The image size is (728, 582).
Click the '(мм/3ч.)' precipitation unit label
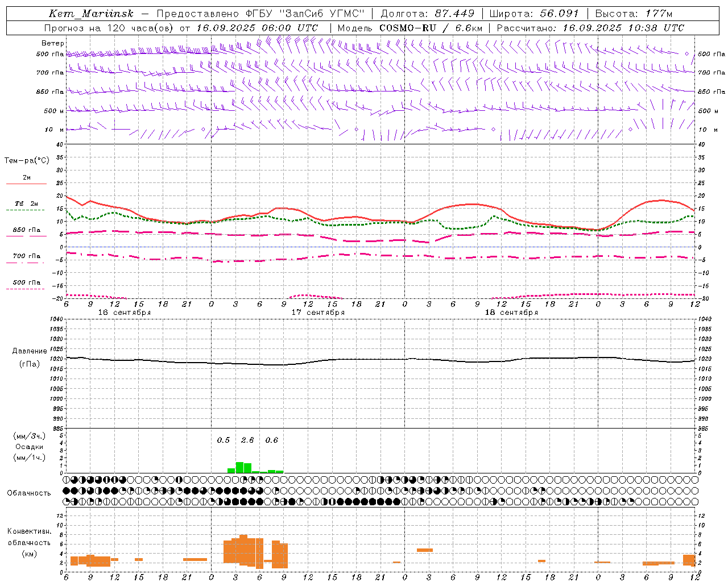click(x=29, y=436)
